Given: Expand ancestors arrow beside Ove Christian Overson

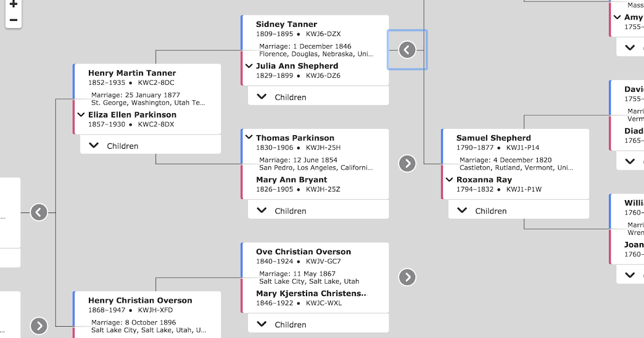Looking at the screenshot, I should pyautogui.click(x=407, y=277).
